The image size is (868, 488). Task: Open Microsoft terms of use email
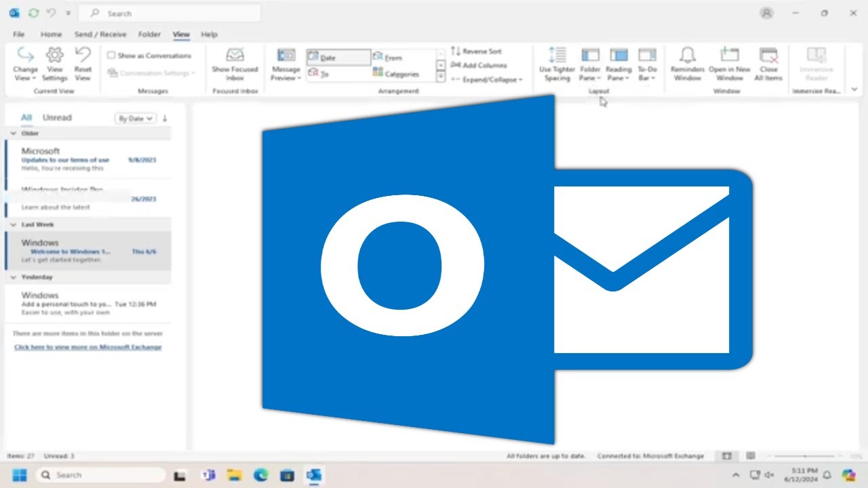point(88,159)
